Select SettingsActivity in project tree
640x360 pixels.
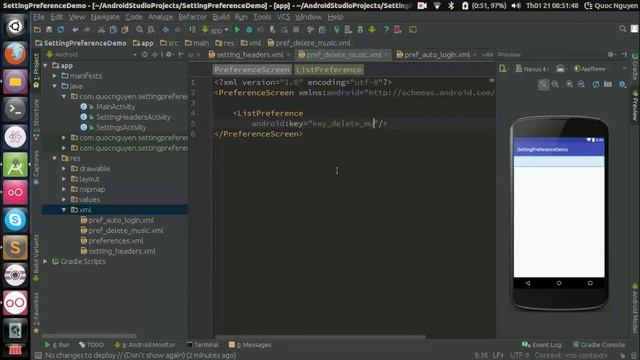point(121,127)
